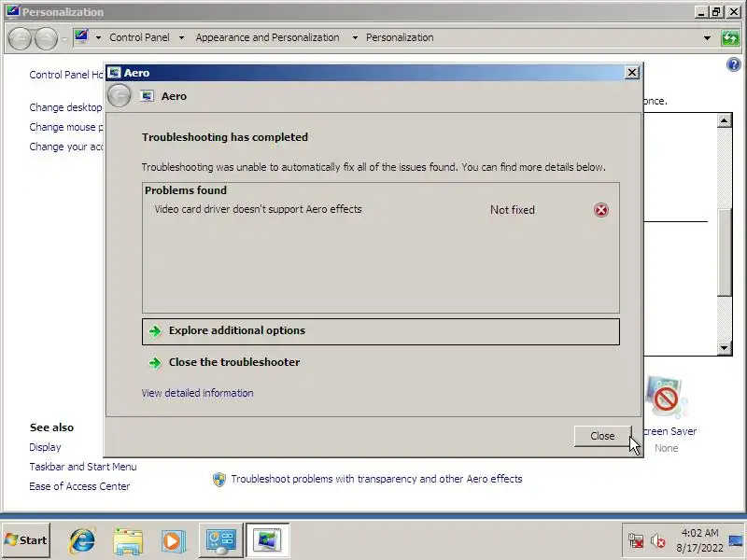Viewport: 747px width, 560px height.
Task: Click the themes list scrollbar thumb
Action: coord(725,252)
